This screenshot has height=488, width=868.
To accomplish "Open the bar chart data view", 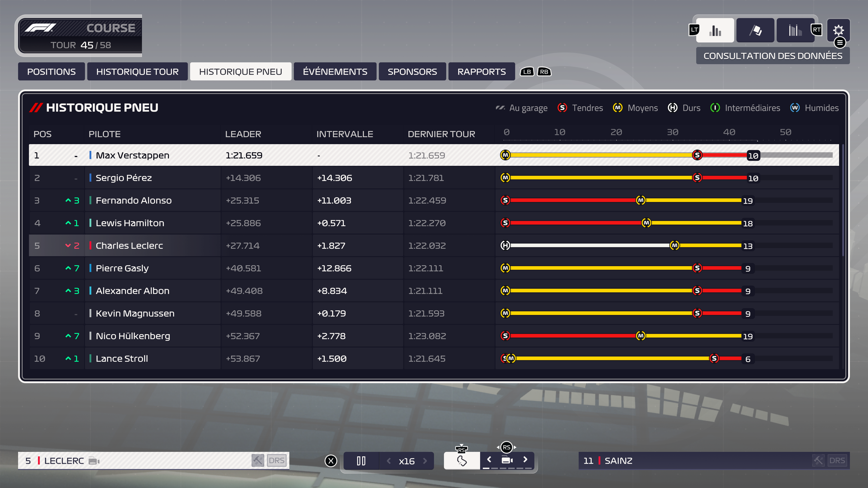I will (715, 30).
